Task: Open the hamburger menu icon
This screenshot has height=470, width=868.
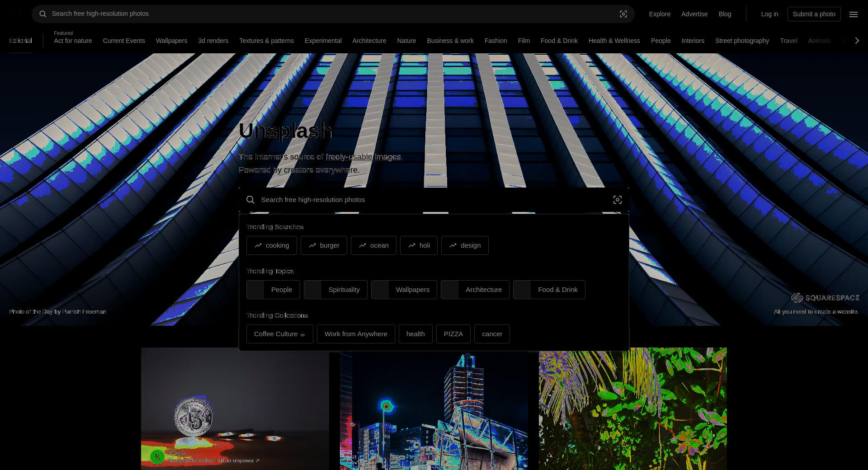Action: (x=854, y=14)
